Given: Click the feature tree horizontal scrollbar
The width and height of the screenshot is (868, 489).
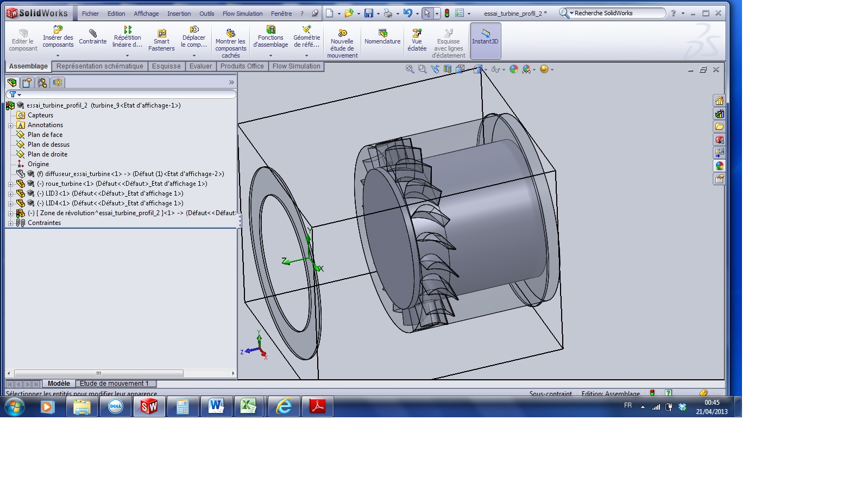Looking at the screenshot, I should tap(99, 373).
